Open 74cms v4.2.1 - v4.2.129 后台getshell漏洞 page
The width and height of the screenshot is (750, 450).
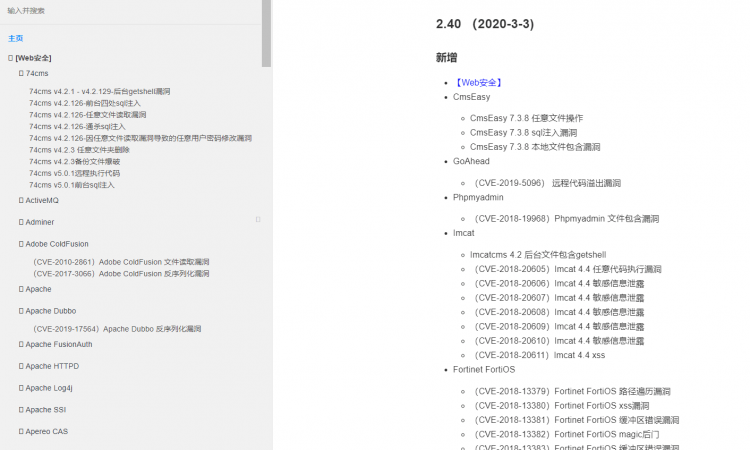pos(99,91)
